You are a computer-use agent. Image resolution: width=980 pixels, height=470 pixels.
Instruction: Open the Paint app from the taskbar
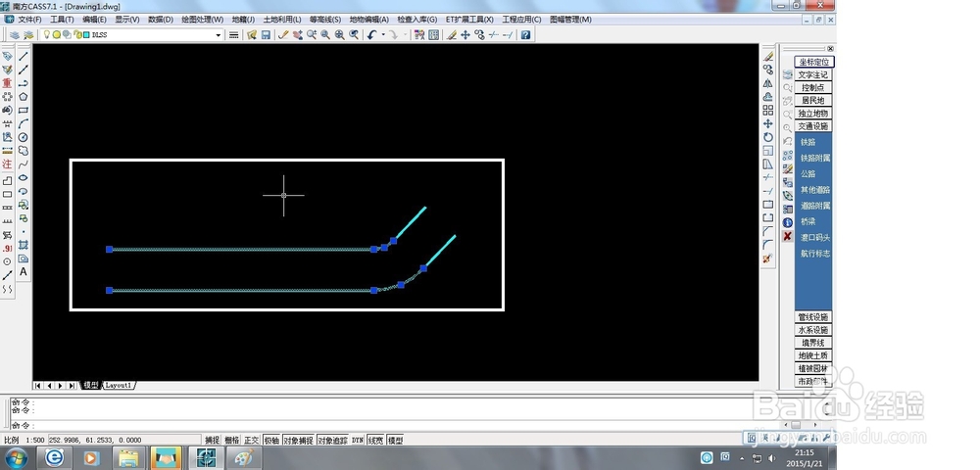point(242,458)
